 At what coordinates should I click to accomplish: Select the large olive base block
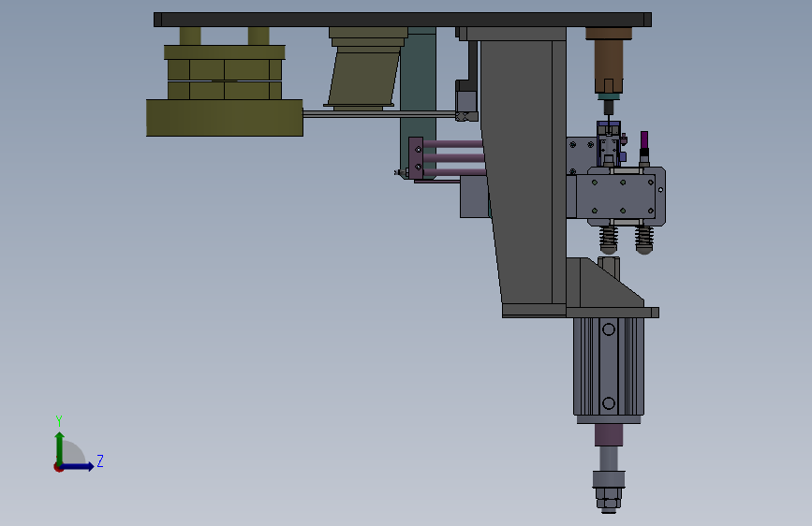(224, 118)
